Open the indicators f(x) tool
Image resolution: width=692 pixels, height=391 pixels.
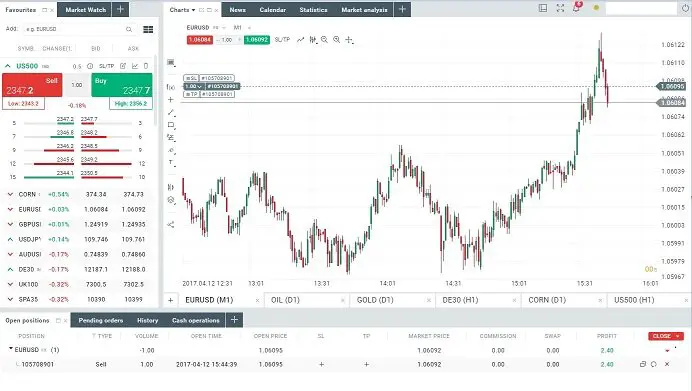coord(171,87)
